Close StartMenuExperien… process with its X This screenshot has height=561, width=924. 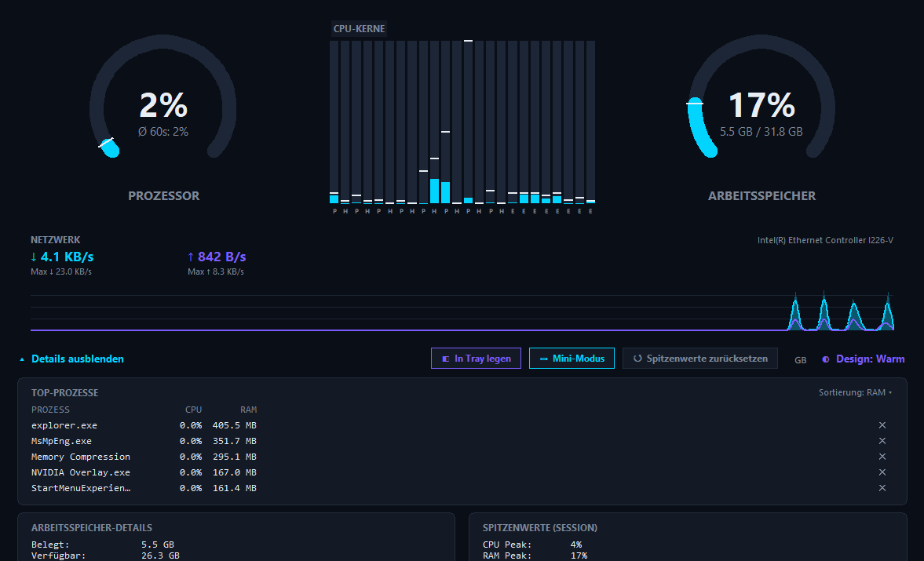(x=882, y=488)
